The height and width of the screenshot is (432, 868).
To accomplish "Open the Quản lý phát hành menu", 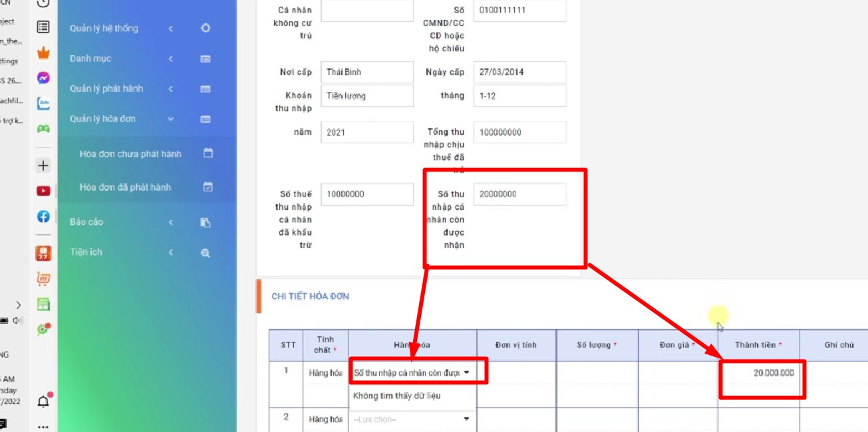I will click(x=106, y=88).
